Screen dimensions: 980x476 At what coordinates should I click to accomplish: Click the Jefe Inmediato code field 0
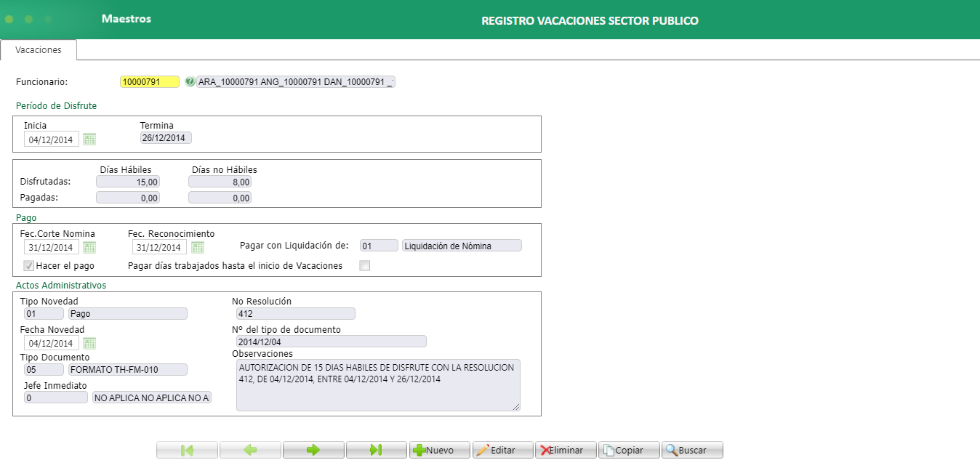(x=56, y=398)
